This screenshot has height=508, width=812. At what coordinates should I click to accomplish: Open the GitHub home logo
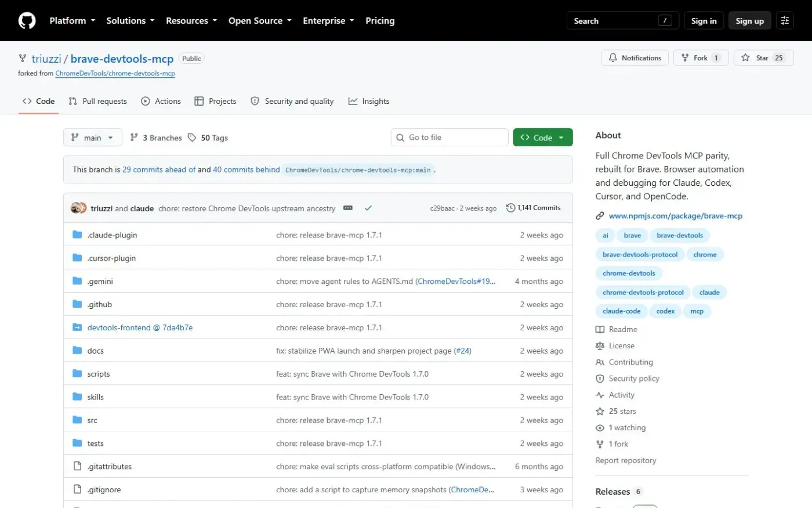pyautogui.click(x=27, y=21)
